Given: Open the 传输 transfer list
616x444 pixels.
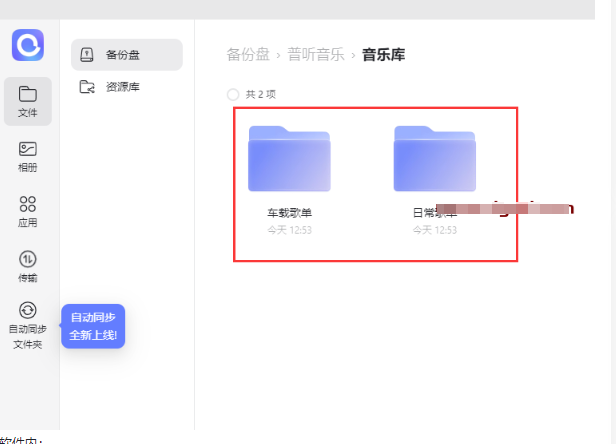Looking at the screenshot, I should point(28,266).
